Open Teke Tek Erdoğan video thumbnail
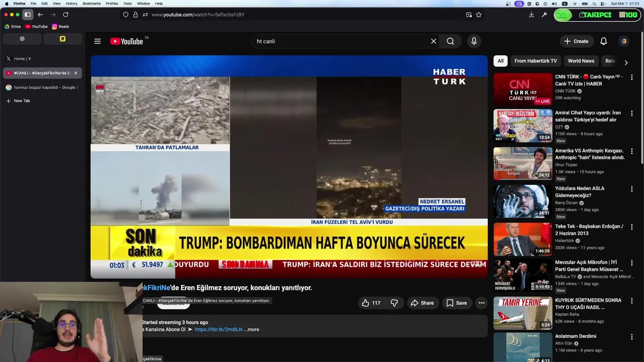 [523, 239]
